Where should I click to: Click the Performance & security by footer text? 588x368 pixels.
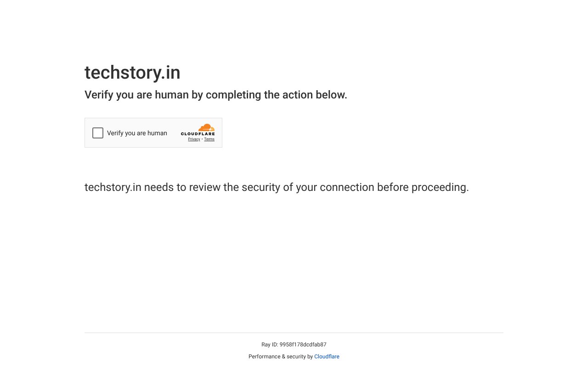click(x=281, y=356)
